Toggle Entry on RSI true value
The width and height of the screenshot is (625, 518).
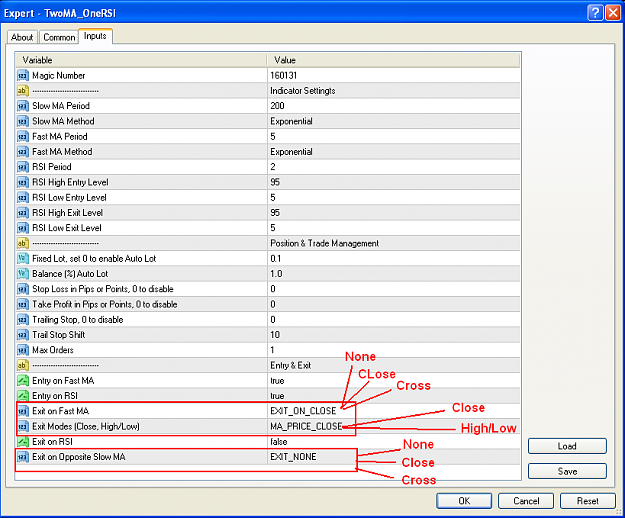(277, 396)
